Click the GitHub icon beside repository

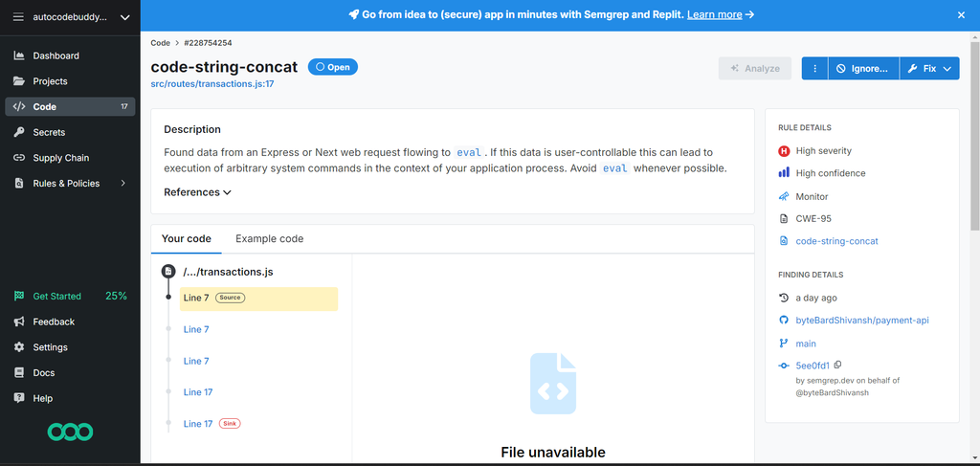(x=784, y=321)
